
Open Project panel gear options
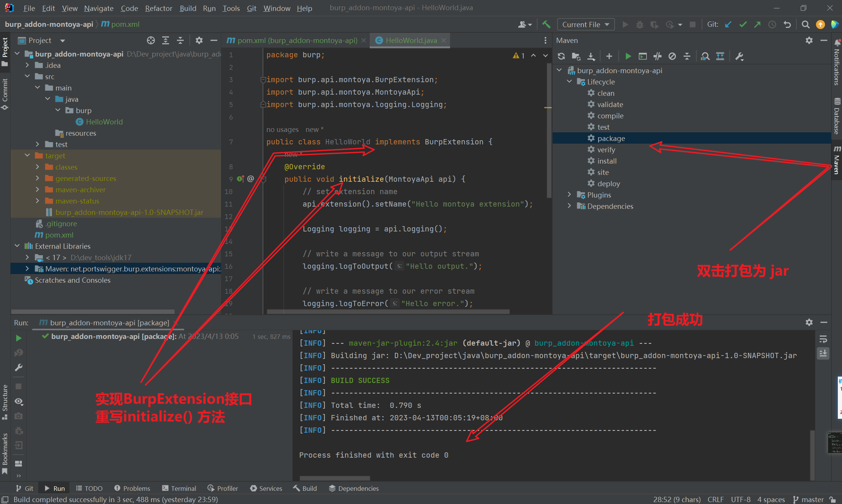(199, 40)
